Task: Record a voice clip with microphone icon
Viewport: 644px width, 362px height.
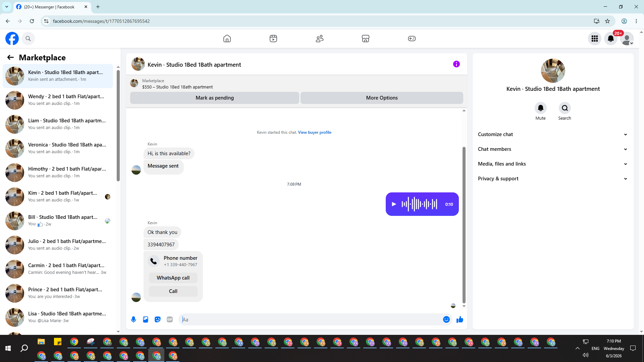Action: (133, 319)
